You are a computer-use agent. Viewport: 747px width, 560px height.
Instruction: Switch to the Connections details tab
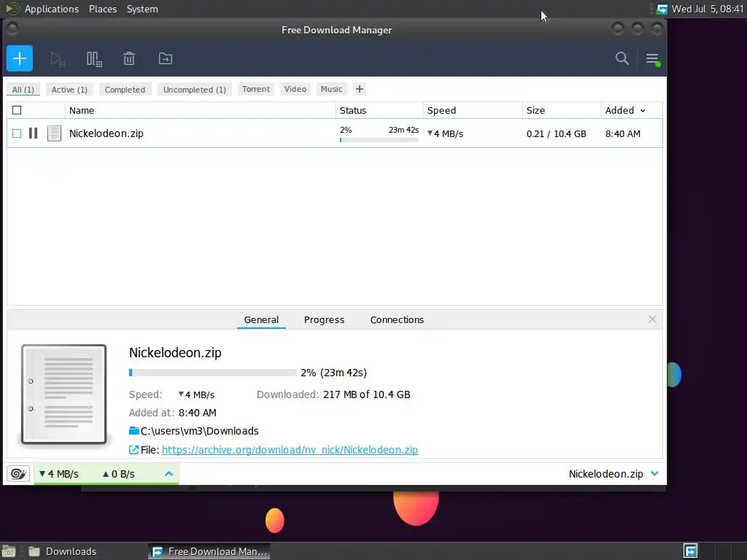[397, 319]
